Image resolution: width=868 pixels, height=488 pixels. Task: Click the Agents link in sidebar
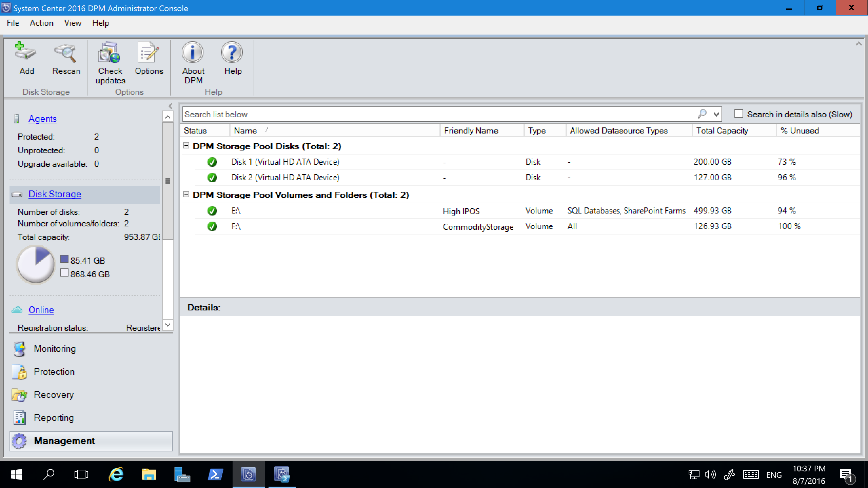(x=42, y=119)
